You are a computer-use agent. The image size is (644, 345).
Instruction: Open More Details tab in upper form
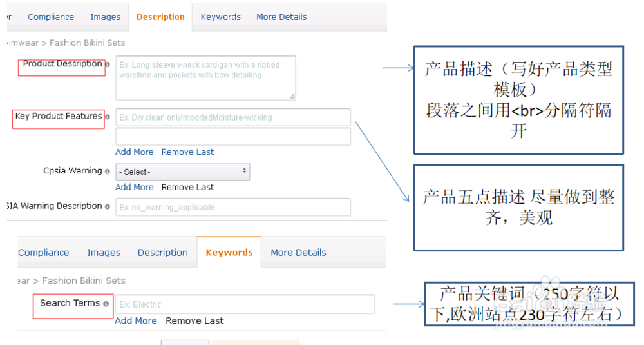tap(282, 17)
